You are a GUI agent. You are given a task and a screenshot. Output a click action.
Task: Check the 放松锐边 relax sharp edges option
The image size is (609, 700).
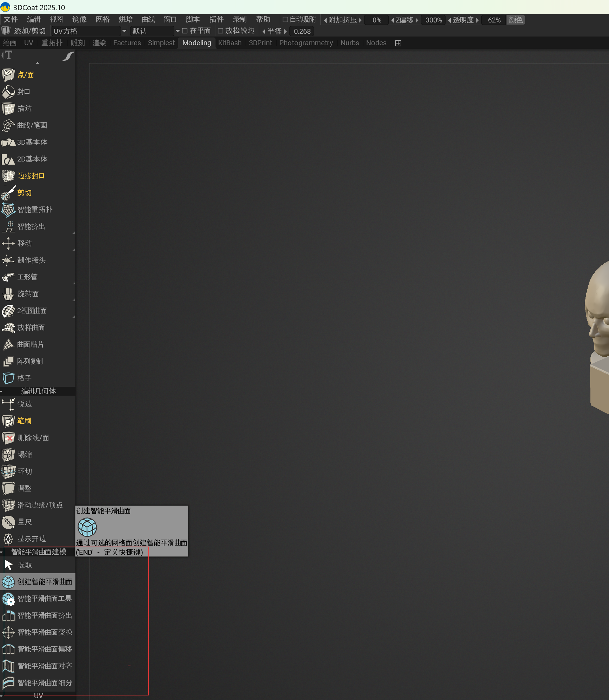[x=220, y=31]
